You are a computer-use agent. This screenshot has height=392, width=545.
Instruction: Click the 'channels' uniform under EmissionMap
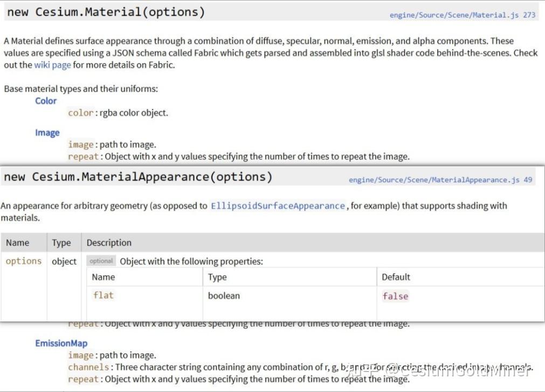(88, 367)
